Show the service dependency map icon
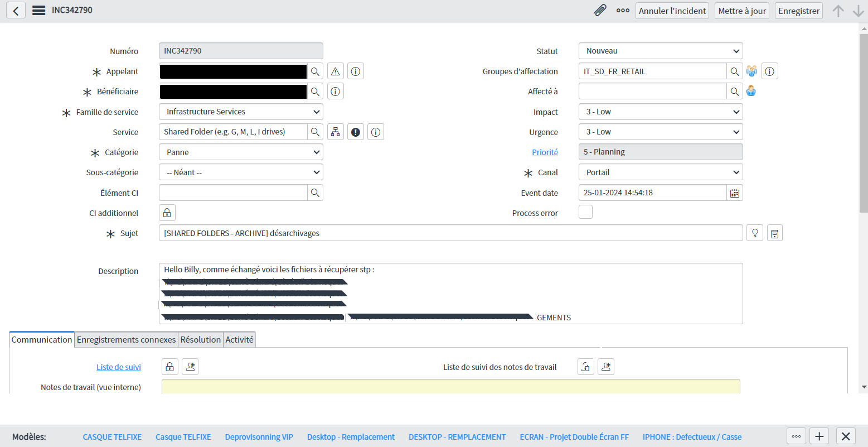 click(x=335, y=132)
